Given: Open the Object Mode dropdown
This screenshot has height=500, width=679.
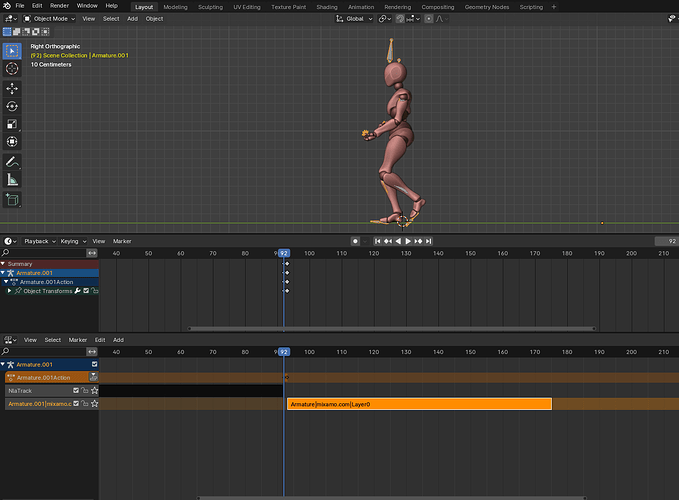Looking at the screenshot, I should (x=49, y=19).
